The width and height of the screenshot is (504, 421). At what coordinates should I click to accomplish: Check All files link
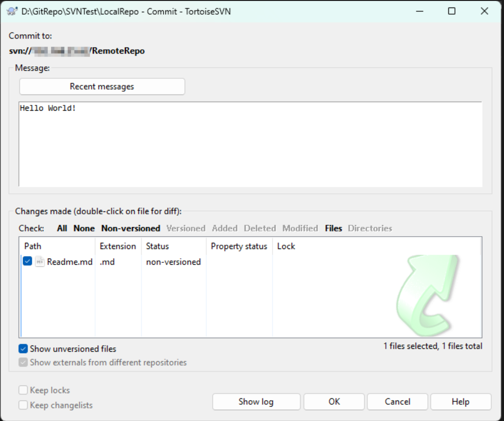pos(62,229)
